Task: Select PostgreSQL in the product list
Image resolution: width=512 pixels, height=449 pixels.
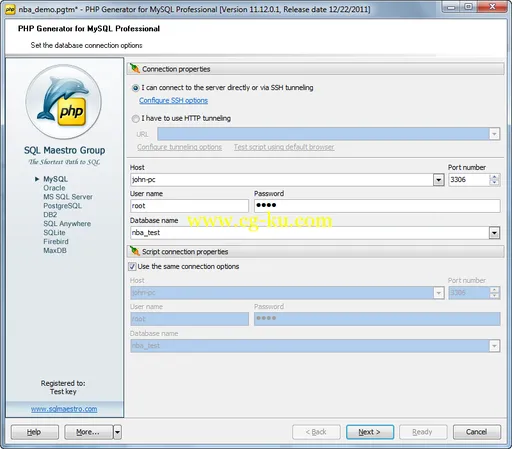Action: [x=62, y=206]
